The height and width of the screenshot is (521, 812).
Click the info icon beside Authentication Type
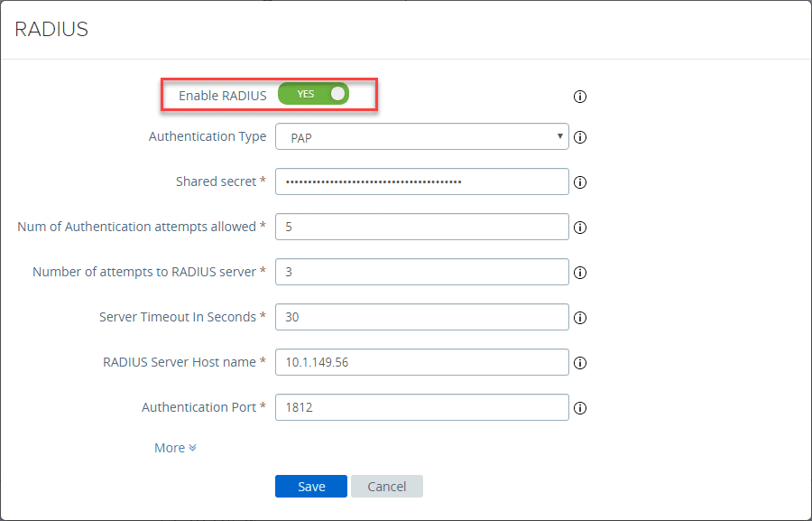(x=580, y=137)
